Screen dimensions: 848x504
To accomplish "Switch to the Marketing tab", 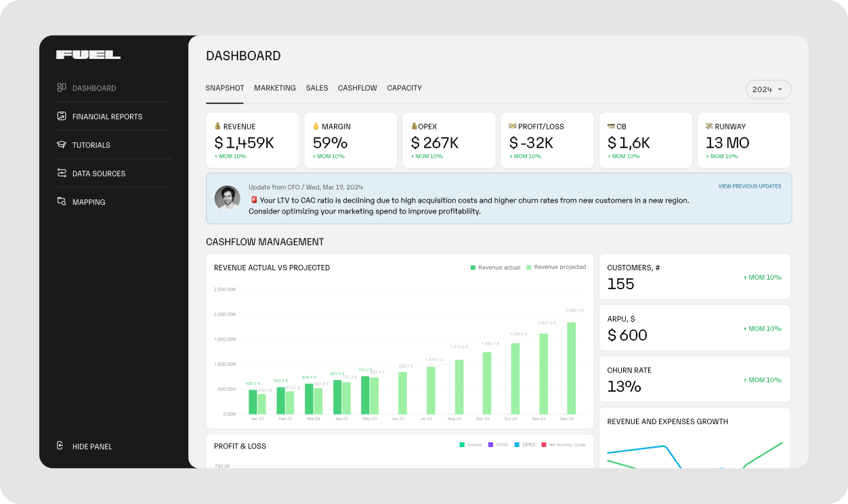I will pyautogui.click(x=274, y=87).
